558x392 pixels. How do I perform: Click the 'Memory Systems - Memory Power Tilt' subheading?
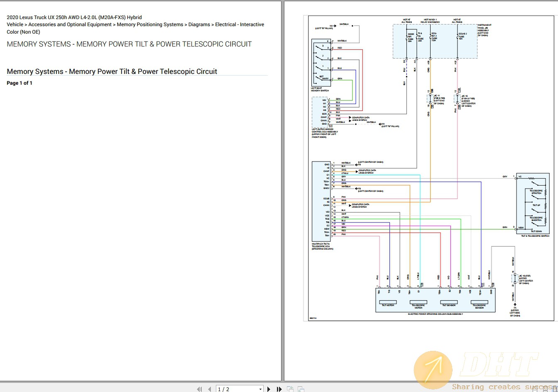(x=112, y=71)
